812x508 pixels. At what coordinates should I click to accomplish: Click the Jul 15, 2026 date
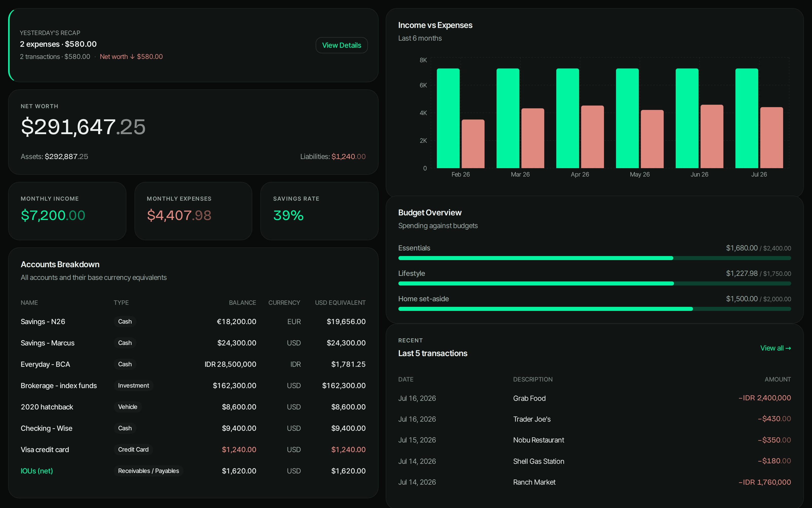point(417,440)
